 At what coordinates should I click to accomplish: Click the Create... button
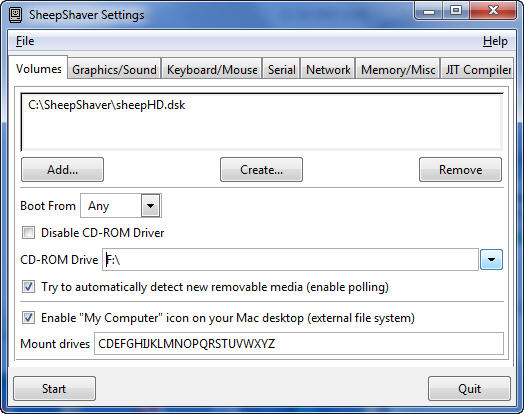[x=261, y=170]
